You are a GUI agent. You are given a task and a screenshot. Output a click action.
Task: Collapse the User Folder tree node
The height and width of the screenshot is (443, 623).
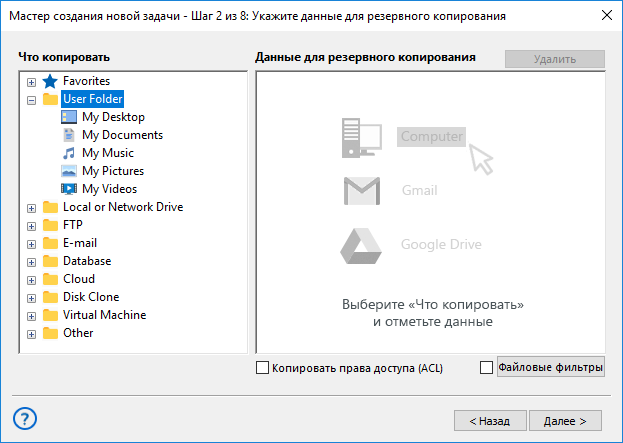coord(31,100)
